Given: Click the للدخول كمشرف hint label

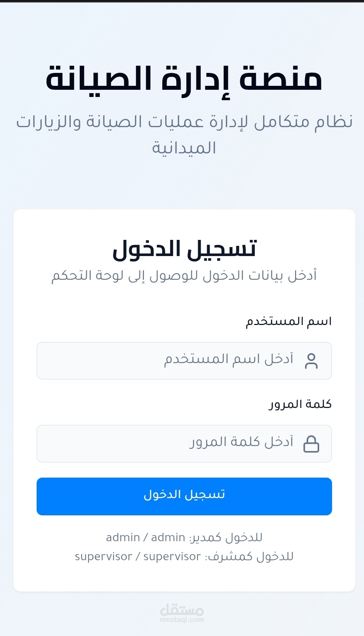Looking at the screenshot, I should 249,557.
